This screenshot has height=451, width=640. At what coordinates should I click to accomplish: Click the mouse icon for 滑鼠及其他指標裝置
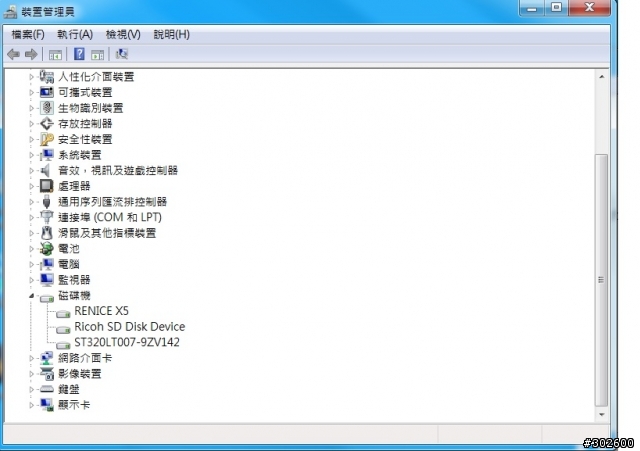tap(47, 233)
